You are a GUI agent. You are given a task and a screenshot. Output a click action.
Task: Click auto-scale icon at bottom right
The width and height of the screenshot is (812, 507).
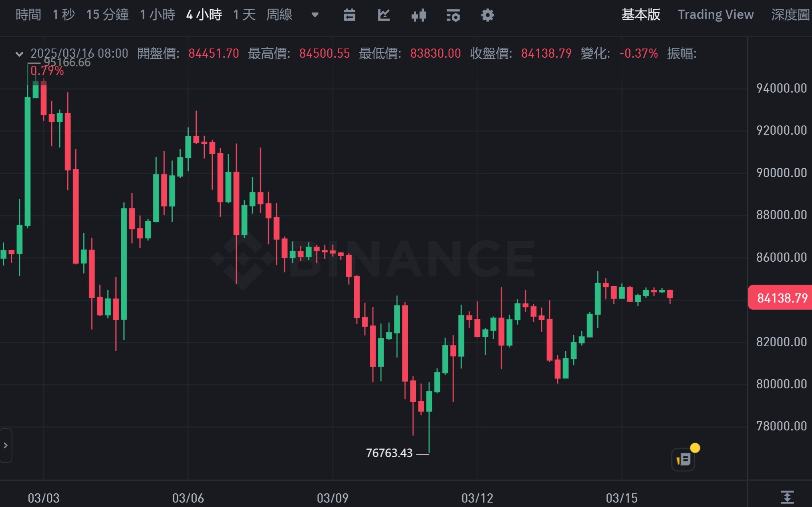click(787, 497)
